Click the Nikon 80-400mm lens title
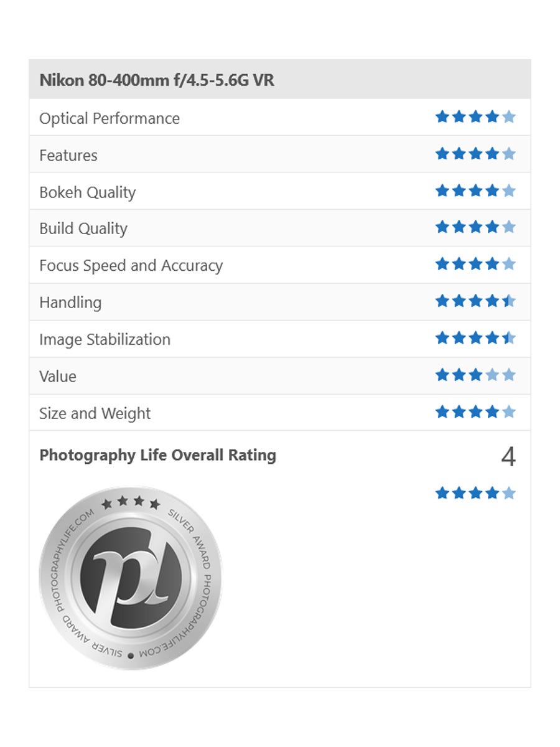Image resolution: width=560 pixels, height=747 pixels. [x=157, y=80]
